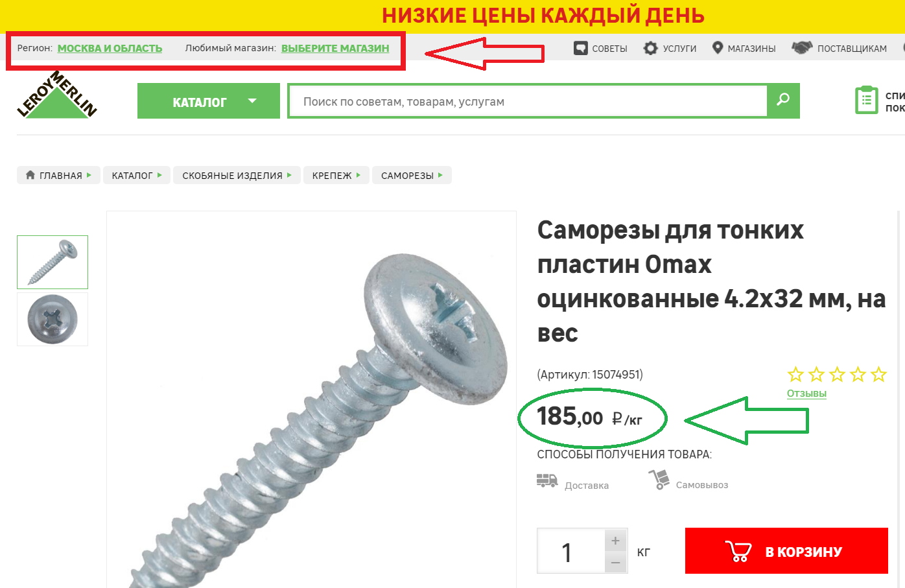Click the Москва и область region link
Screen dimensions: 905x588
(110, 48)
